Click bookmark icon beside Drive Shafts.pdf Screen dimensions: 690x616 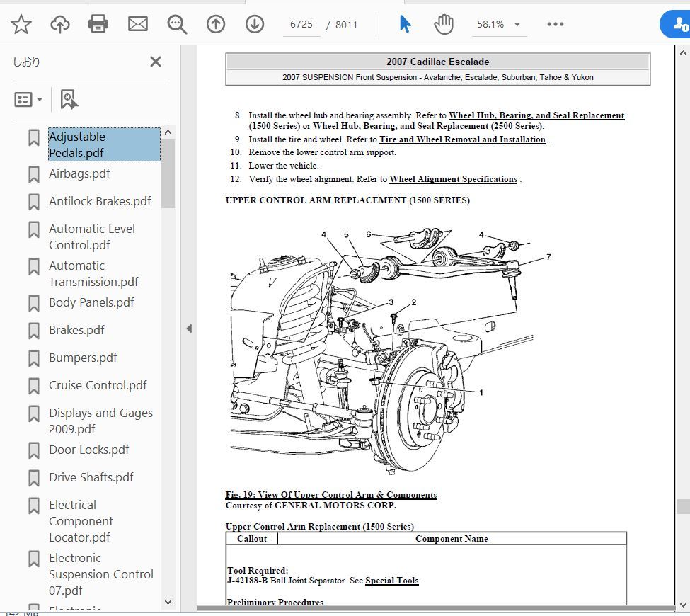(34, 478)
